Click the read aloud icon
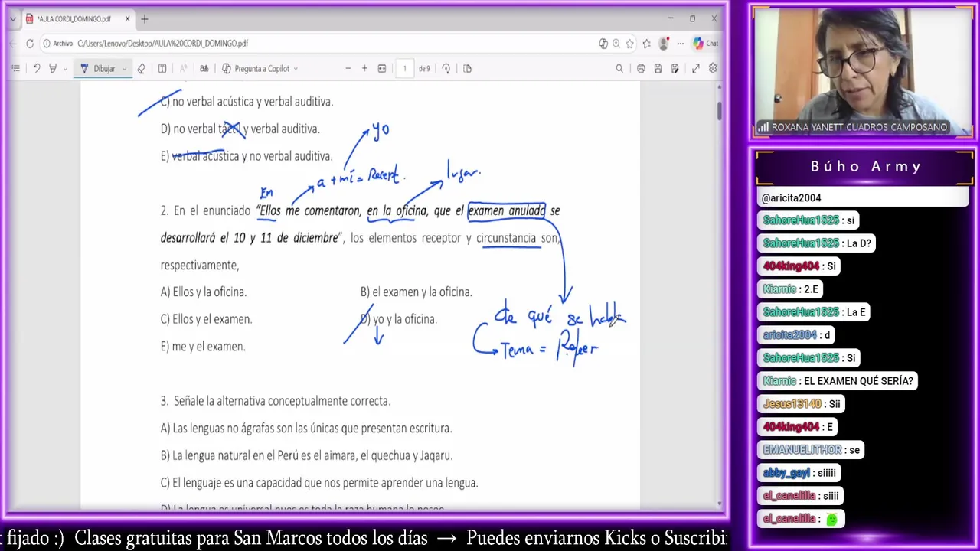980x551 pixels. pos(184,69)
